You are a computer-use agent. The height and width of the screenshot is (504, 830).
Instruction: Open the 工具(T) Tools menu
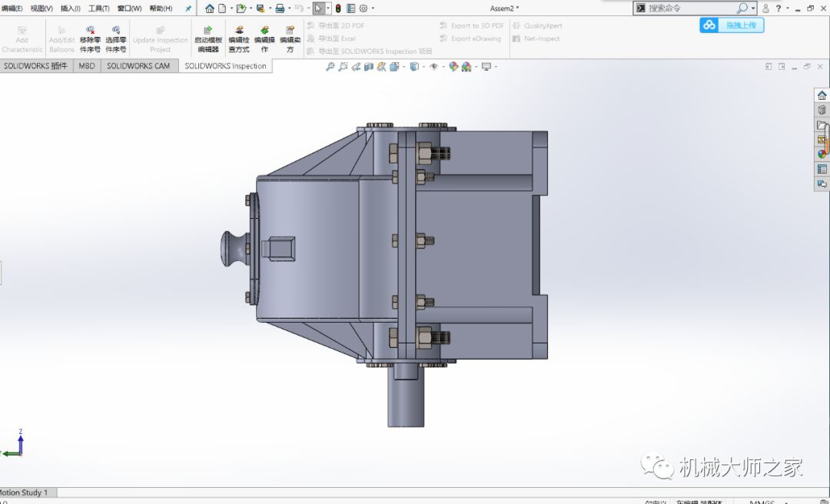(x=98, y=8)
